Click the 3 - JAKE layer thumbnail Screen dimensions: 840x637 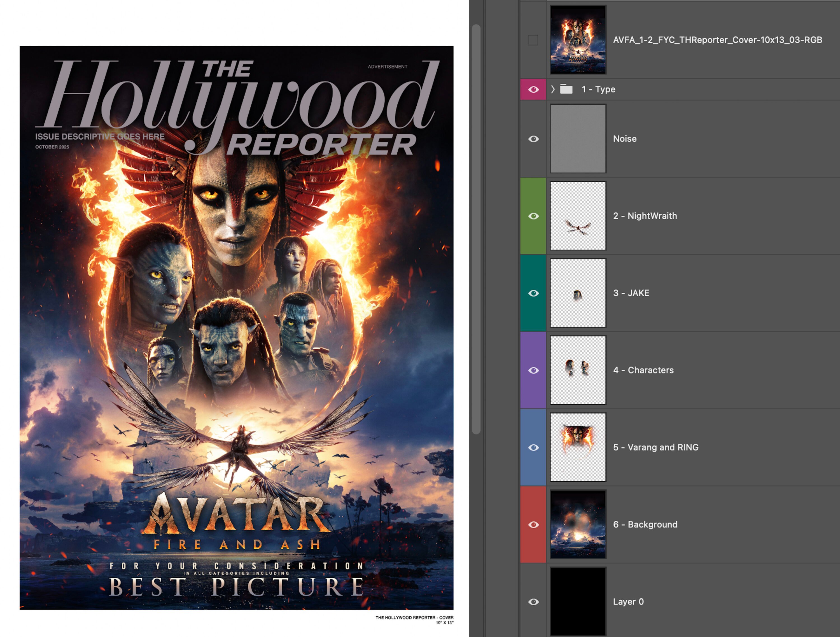pos(578,293)
